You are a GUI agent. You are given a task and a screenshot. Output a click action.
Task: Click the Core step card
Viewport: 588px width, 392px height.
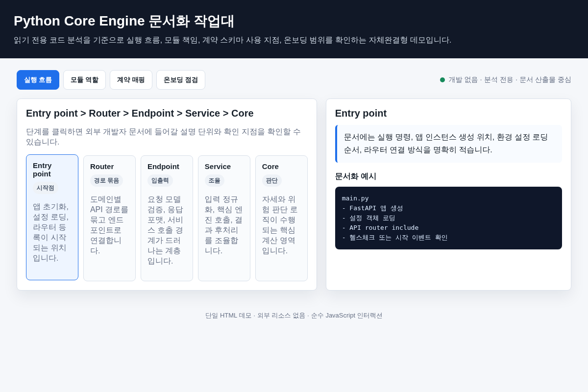(x=281, y=218)
